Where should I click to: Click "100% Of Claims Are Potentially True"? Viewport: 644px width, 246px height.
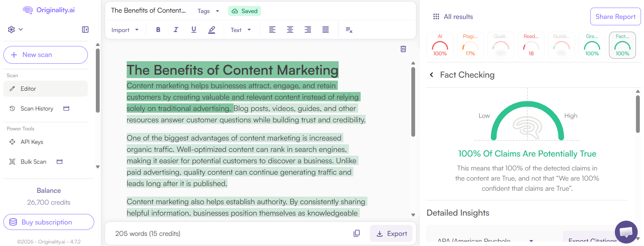tap(527, 154)
